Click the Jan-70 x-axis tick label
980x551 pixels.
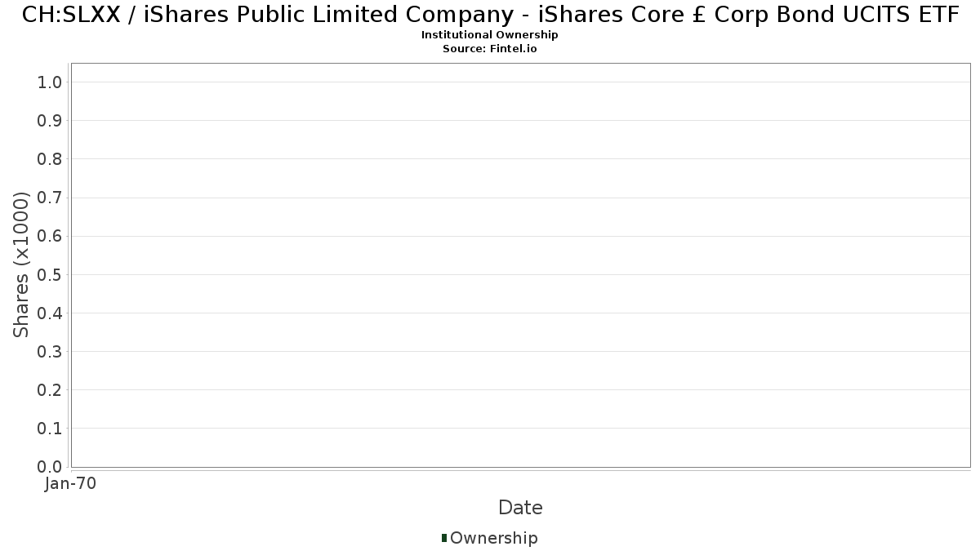(70, 483)
